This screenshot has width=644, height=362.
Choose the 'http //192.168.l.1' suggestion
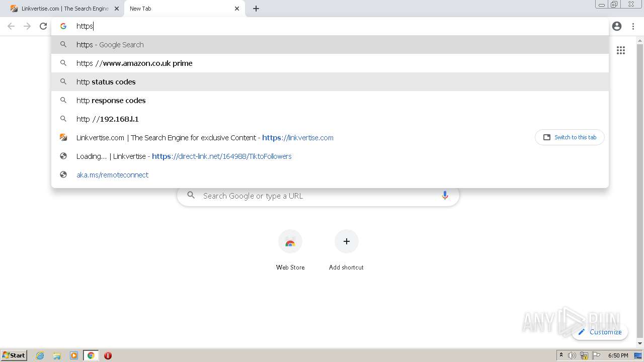[x=330, y=119]
